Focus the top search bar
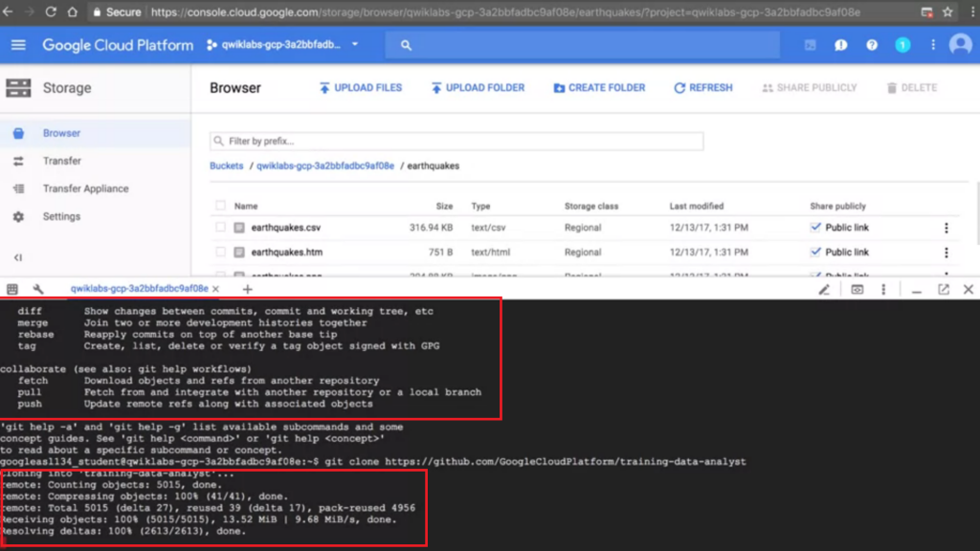This screenshot has width=980, height=551. point(582,45)
